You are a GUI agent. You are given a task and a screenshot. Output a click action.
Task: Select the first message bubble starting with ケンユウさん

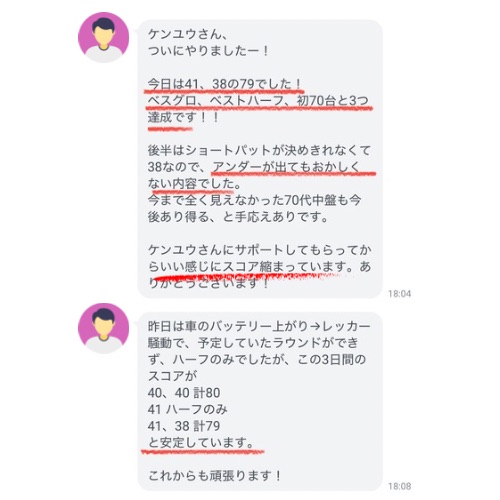[260, 159]
